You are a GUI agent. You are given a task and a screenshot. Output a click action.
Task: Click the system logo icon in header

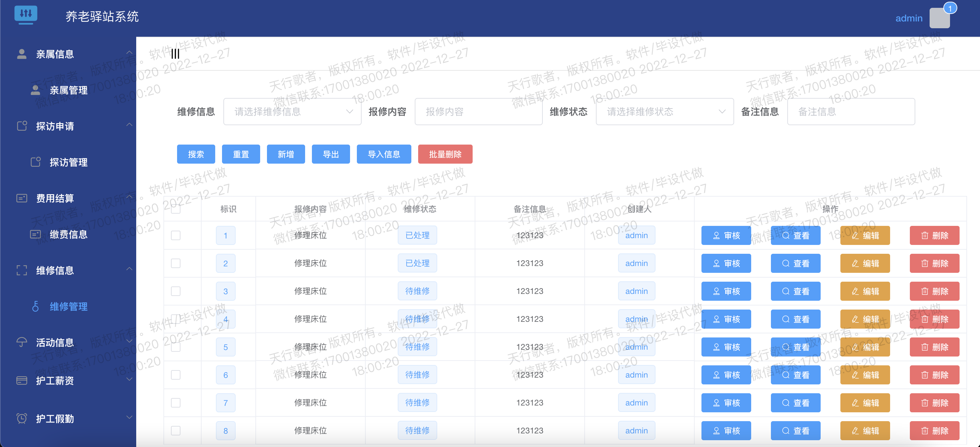click(x=26, y=14)
